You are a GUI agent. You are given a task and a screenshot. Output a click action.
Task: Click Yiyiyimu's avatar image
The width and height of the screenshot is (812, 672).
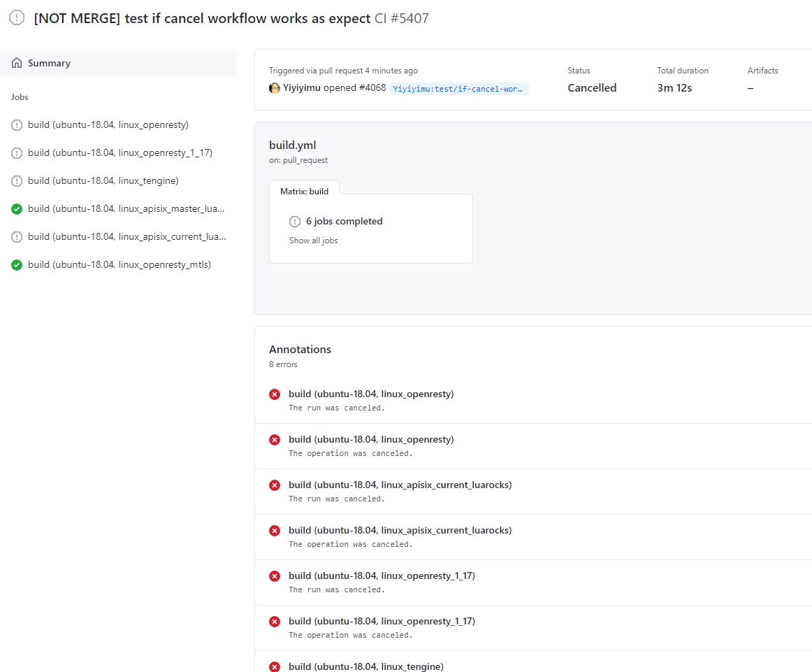(275, 88)
